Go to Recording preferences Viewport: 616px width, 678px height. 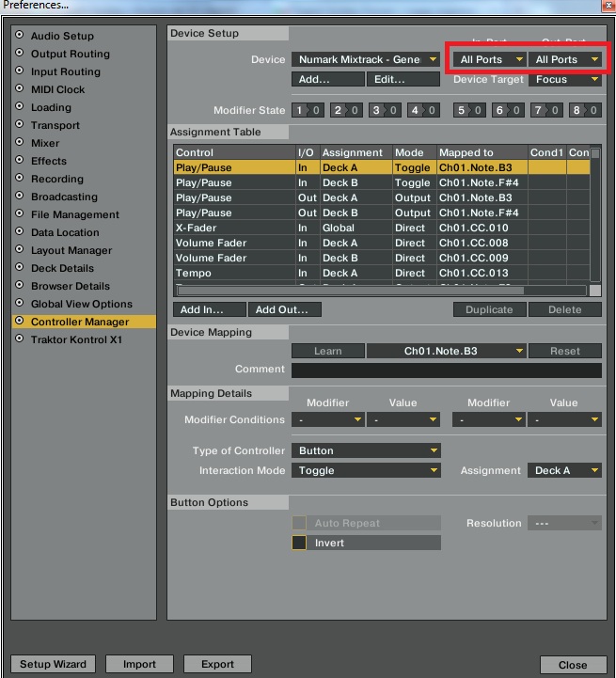click(57, 179)
